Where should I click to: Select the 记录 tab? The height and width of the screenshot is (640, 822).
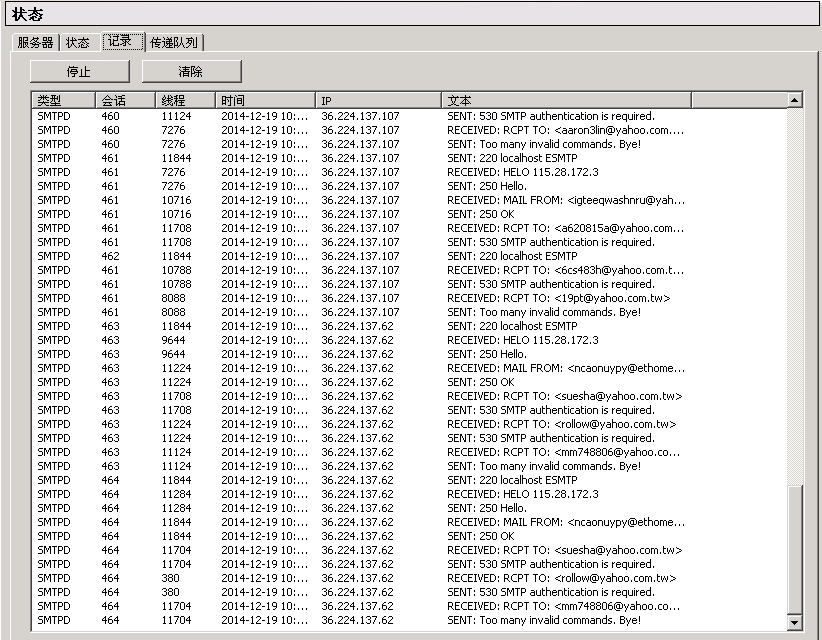(119, 41)
